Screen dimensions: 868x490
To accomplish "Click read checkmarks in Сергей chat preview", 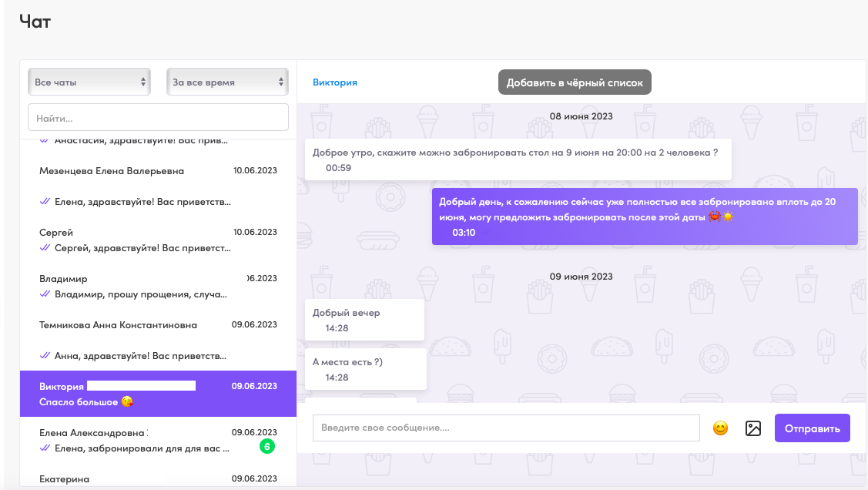I will pos(45,248).
